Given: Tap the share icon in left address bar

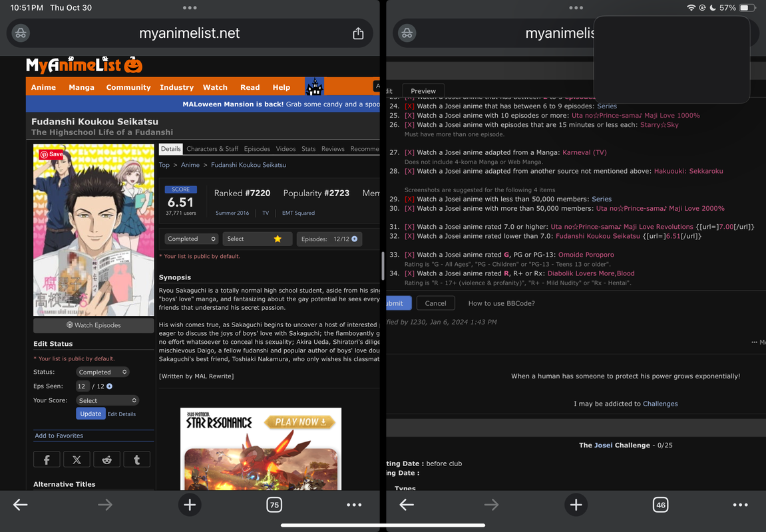Looking at the screenshot, I should [358, 33].
